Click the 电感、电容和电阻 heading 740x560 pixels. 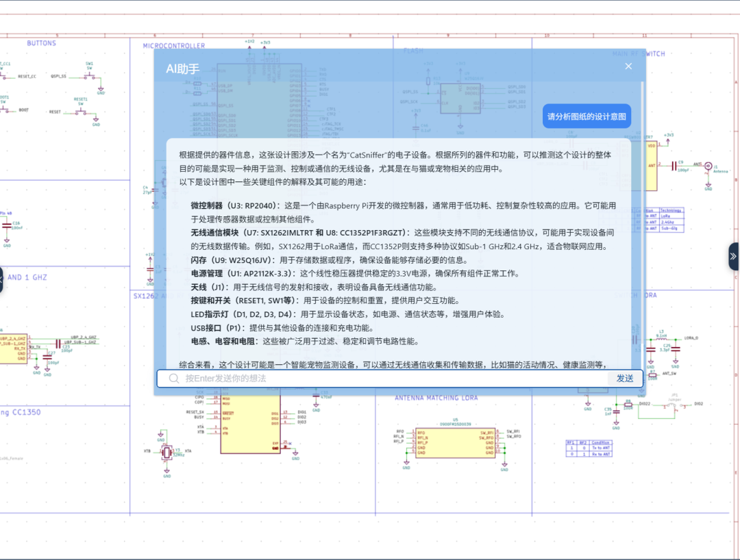[224, 342]
